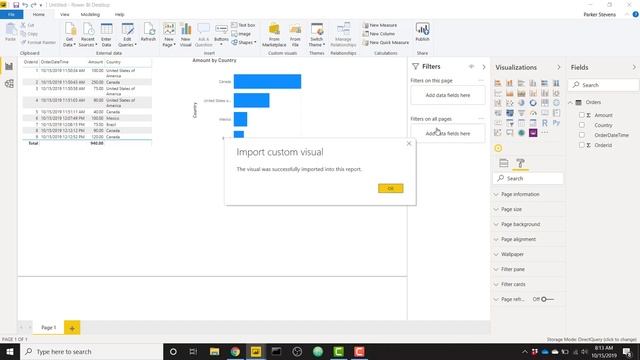Switch to the View ribbon tab
This screenshot has height=360, width=640.
(64, 14)
